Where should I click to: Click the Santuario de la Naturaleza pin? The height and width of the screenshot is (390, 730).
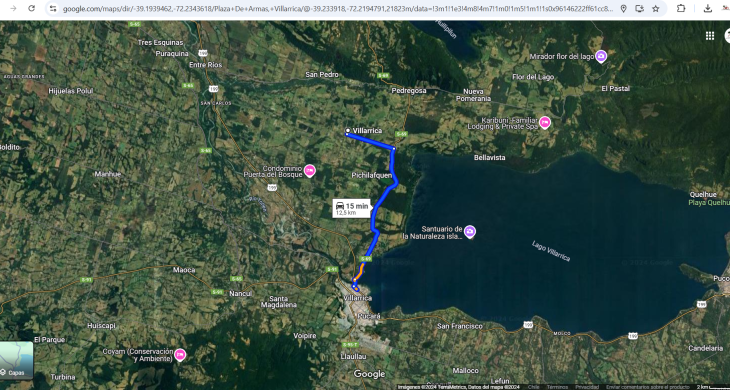pyautogui.click(x=470, y=231)
